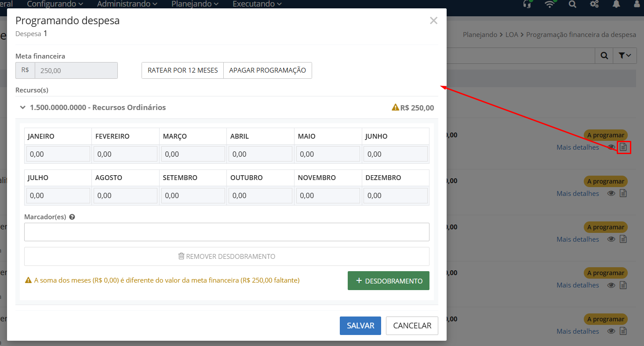Click RATEAR POR 12 MESES button
644x346 pixels.
click(183, 70)
